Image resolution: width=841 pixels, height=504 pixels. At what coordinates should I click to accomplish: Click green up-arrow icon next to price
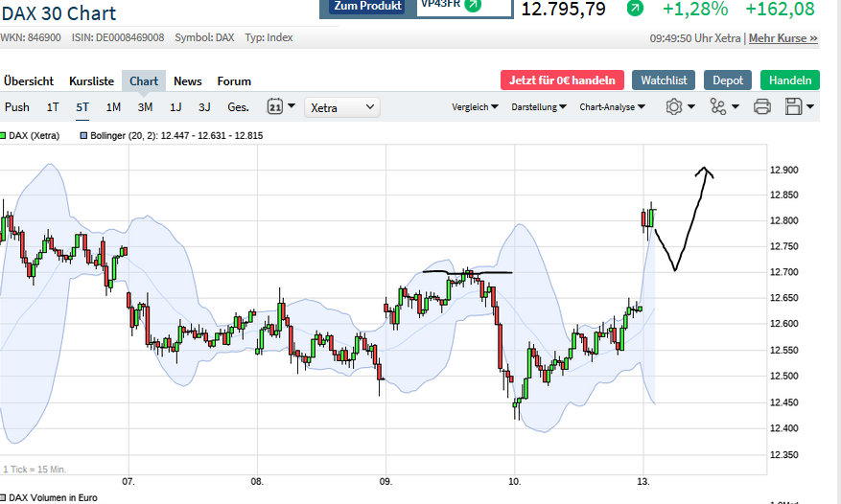635,9
